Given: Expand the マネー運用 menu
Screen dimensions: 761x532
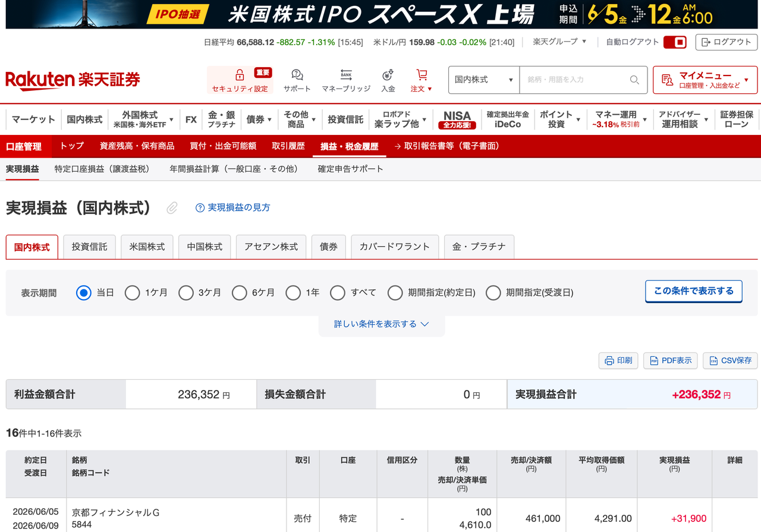Looking at the screenshot, I should click(619, 119).
